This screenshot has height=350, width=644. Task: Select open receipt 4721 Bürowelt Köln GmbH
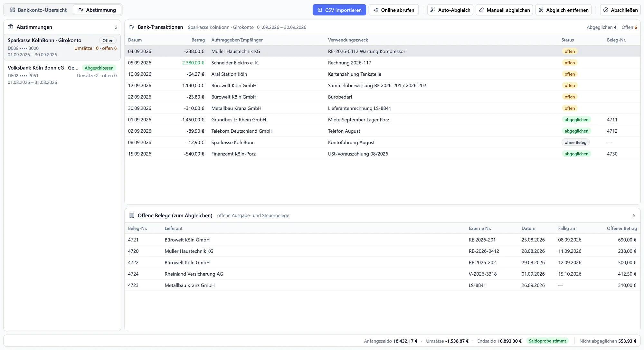point(382,240)
